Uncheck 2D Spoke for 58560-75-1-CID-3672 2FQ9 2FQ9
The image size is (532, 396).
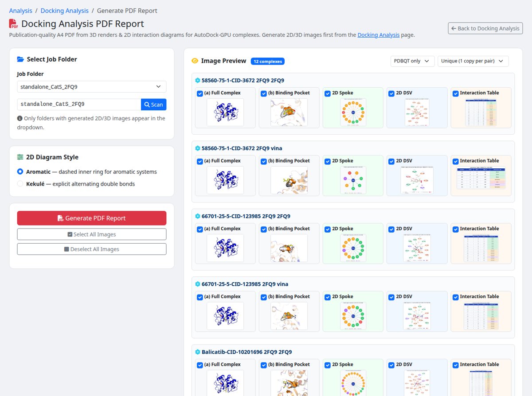coord(328,93)
